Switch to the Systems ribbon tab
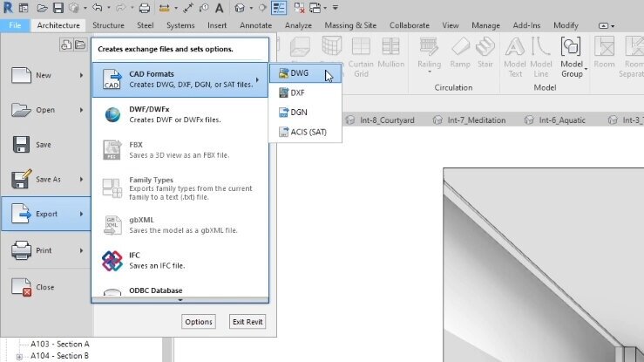This screenshot has width=644, height=362. click(x=180, y=25)
